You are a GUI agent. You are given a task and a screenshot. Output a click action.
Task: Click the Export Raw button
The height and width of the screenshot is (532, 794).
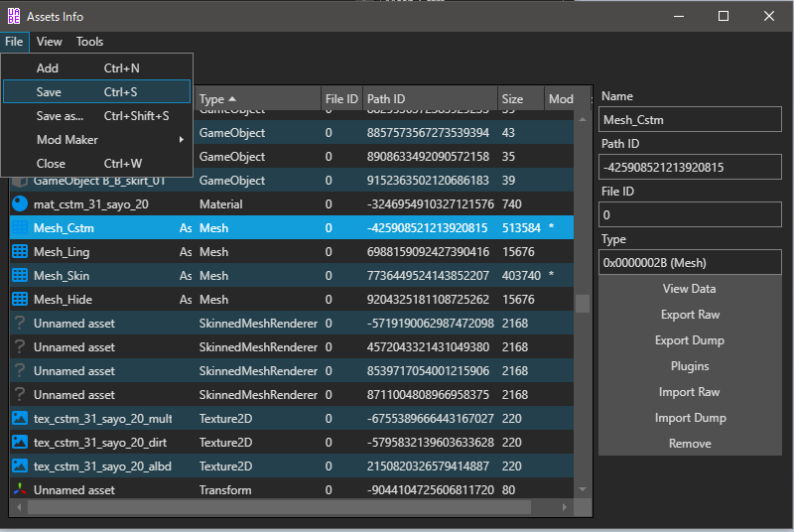(690, 315)
